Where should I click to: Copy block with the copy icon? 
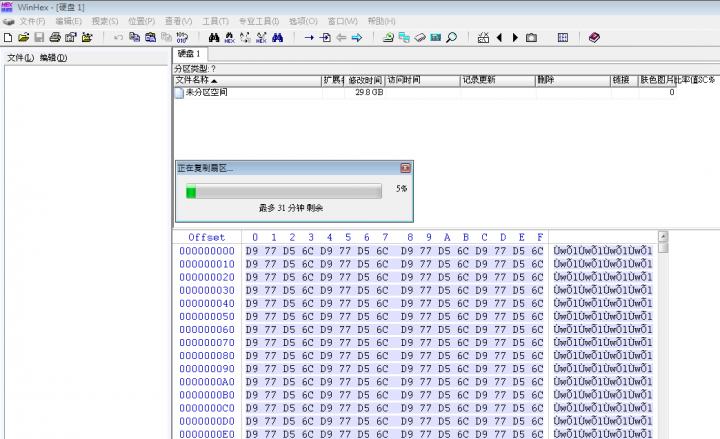click(x=134, y=38)
